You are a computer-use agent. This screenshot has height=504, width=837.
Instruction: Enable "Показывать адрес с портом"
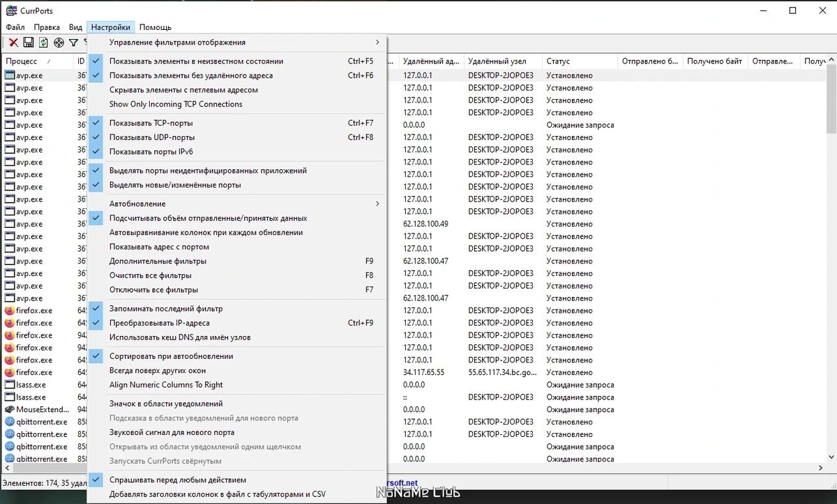tap(236, 247)
